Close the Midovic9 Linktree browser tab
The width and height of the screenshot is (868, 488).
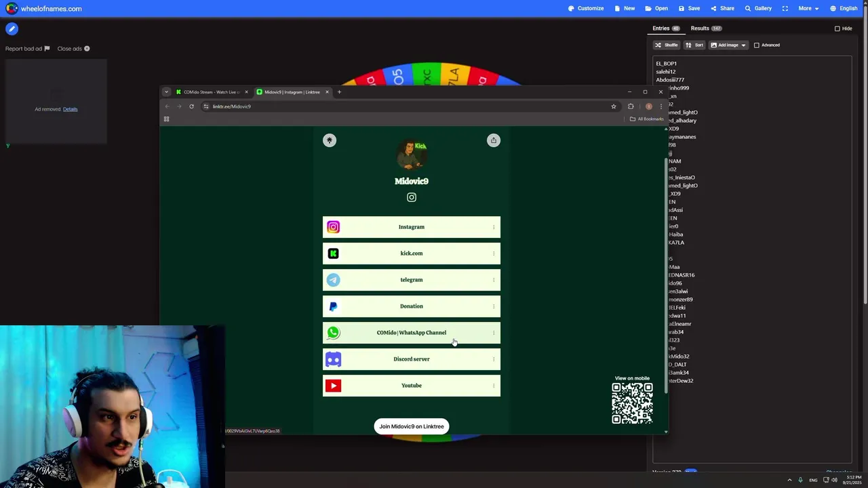pyautogui.click(x=327, y=92)
